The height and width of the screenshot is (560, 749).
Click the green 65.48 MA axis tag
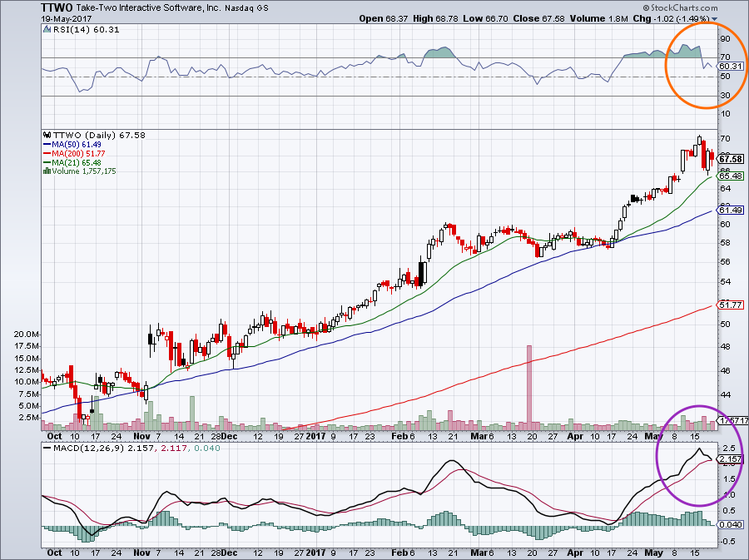pyautogui.click(x=732, y=176)
